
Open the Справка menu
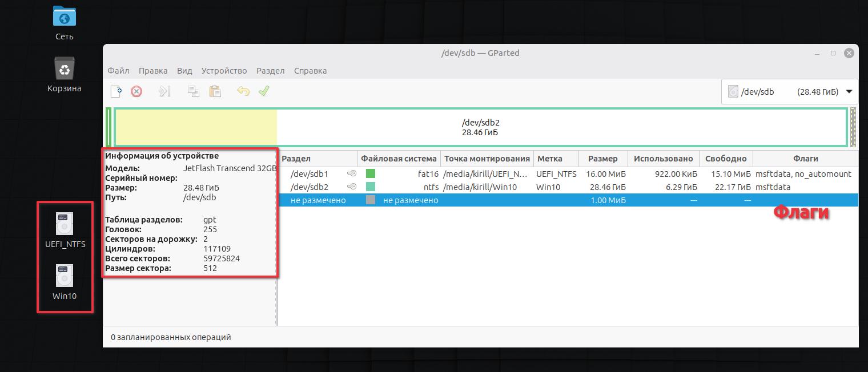coord(310,71)
